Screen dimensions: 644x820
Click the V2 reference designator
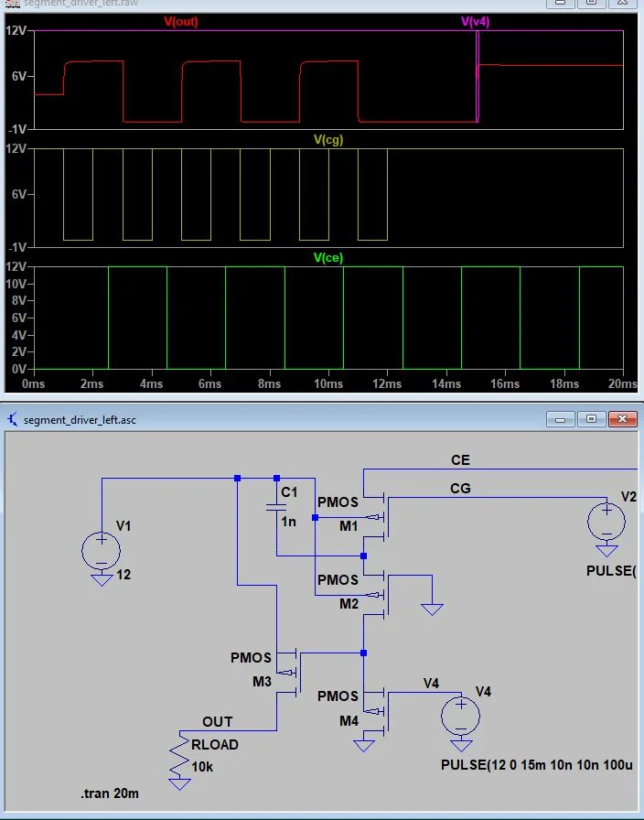(x=628, y=497)
